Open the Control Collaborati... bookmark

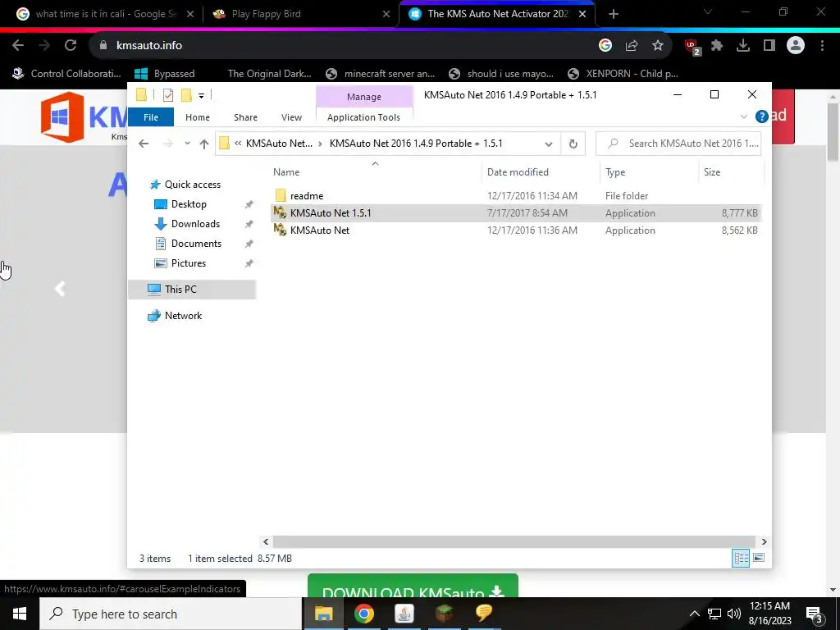click(67, 74)
